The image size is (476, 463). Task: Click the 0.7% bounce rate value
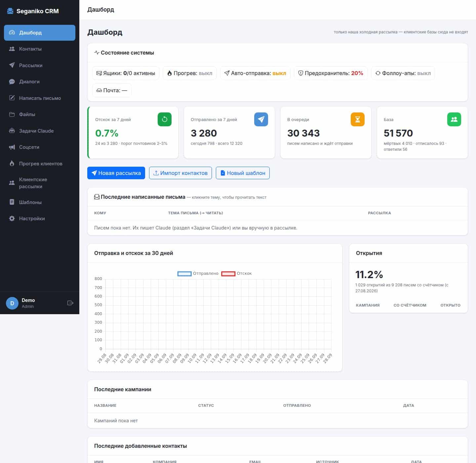point(107,133)
